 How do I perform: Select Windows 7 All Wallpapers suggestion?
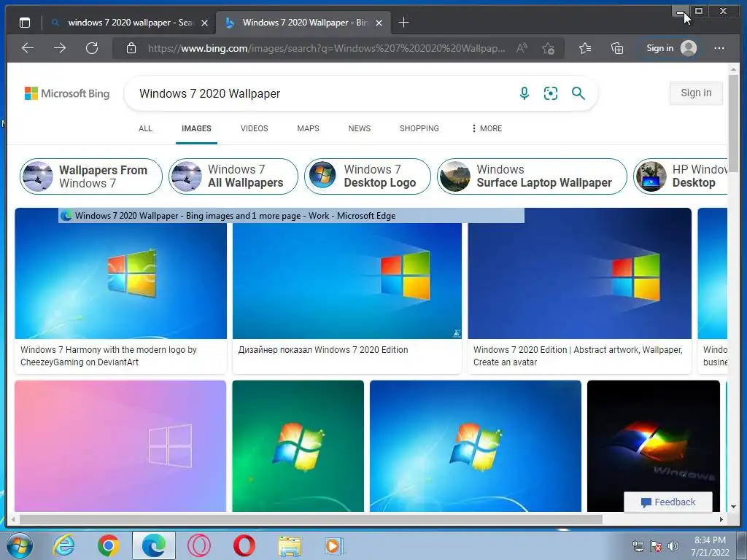(233, 176)
